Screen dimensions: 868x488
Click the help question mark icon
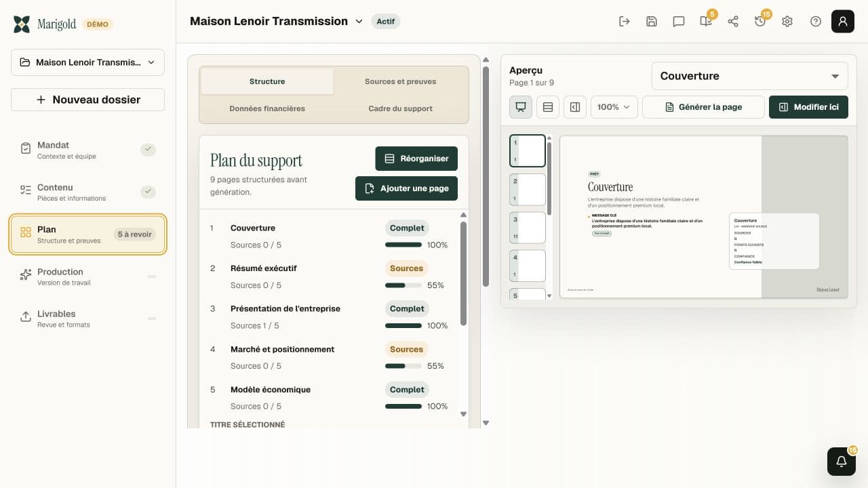pos(816,21)
